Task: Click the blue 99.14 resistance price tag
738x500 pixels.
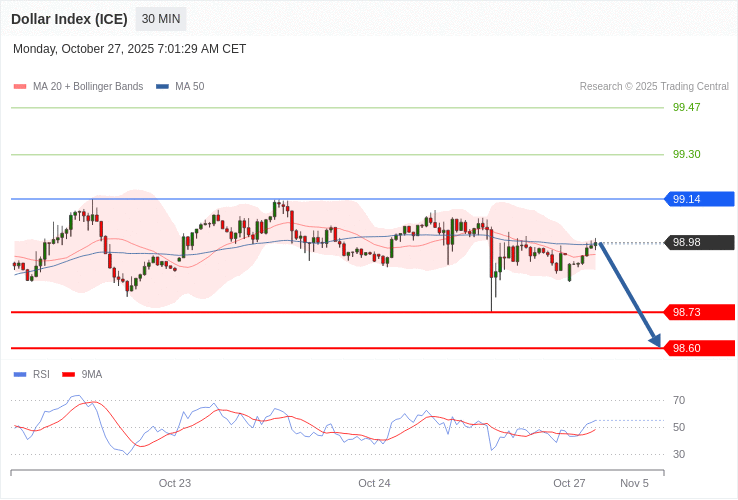Action: (x=699, y=199)
